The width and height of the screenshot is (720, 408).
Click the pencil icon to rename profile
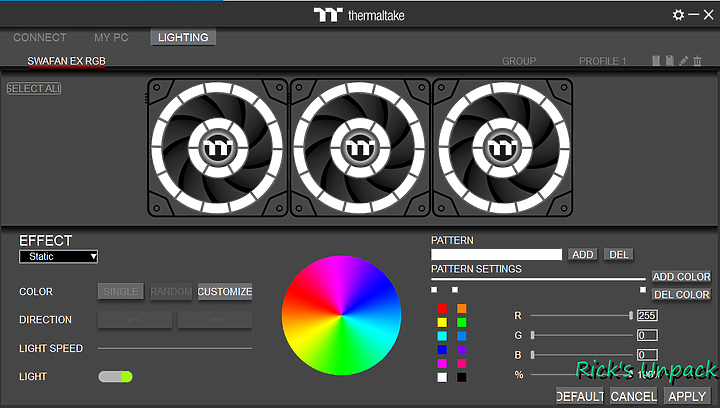[684, 61]
